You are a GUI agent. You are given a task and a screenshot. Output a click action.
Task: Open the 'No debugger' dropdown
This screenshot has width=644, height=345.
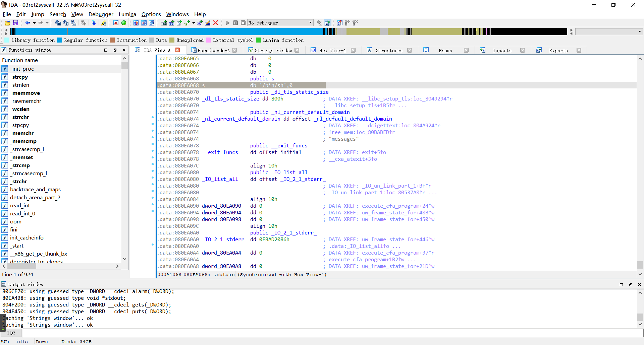click(x=310, y=23)
